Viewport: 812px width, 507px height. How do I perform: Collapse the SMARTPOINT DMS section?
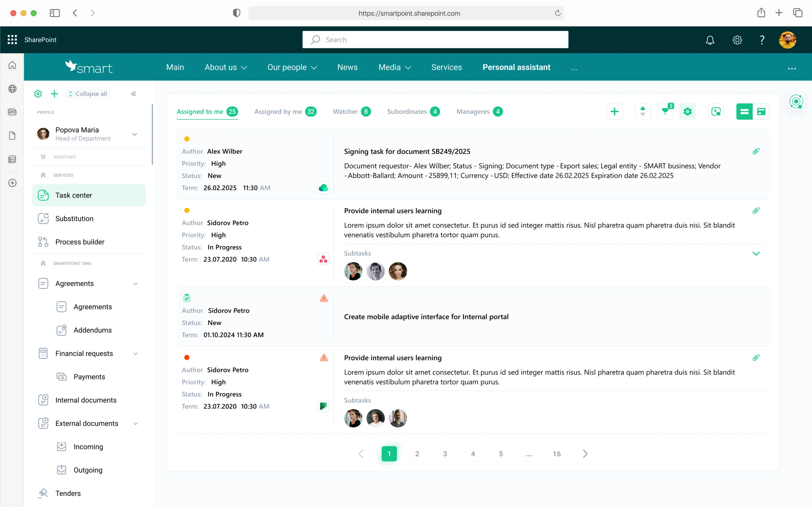[43, 263]
